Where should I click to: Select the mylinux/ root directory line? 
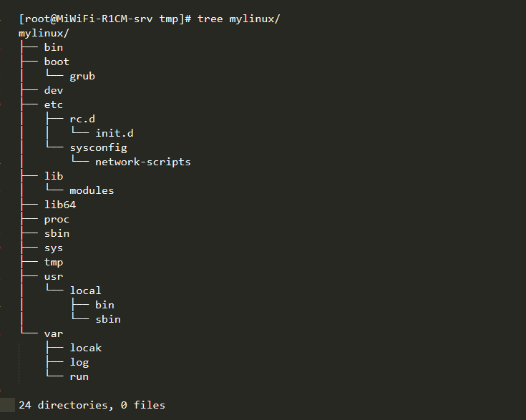pyautogui.click(x=44, y=34)
